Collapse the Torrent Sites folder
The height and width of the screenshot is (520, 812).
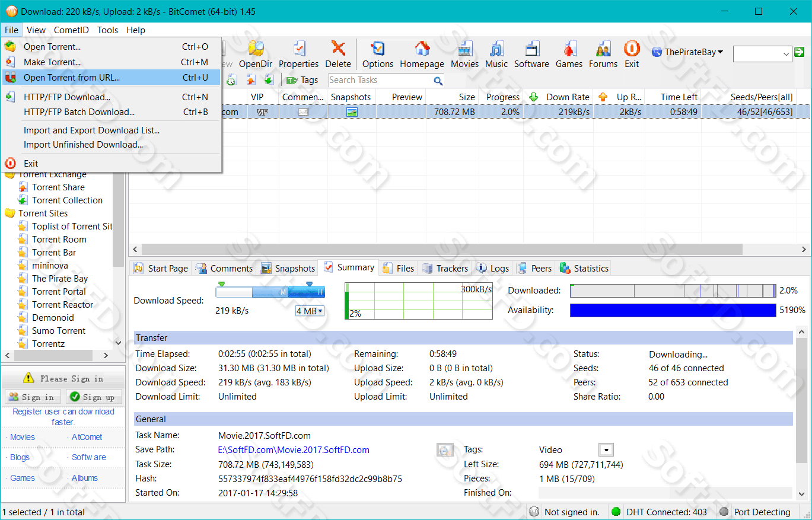pyautogui.click(x=43, y=213)
